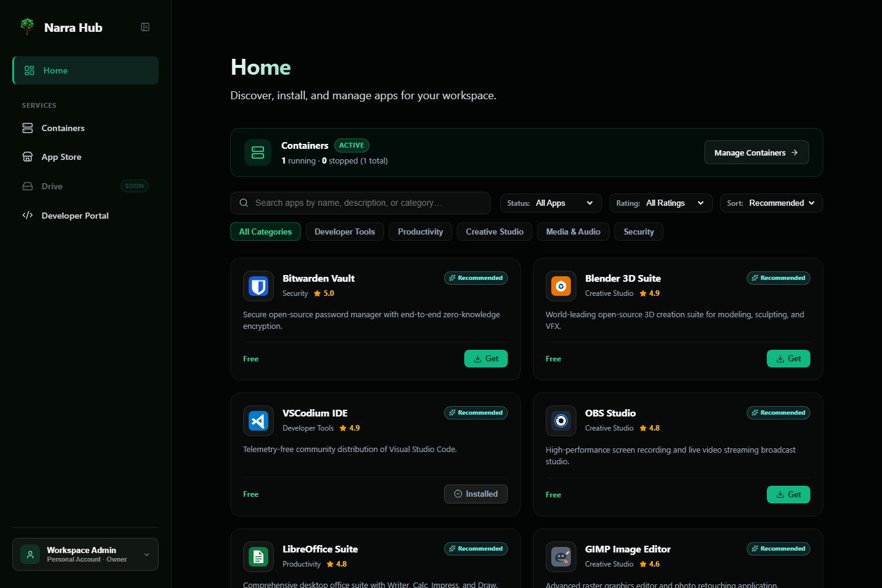Click the Recommended badge on OBS Studio

tap(778, 413)
